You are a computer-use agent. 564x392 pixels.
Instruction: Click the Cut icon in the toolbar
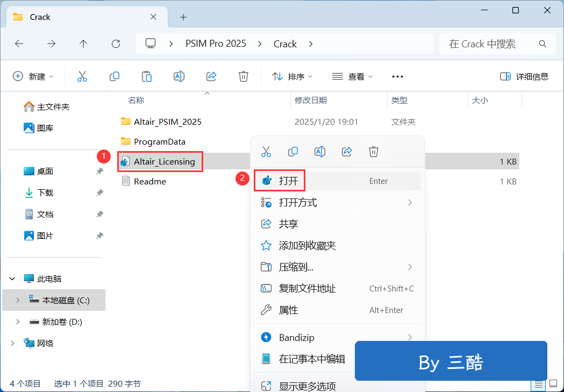click(x=82, y=76)
